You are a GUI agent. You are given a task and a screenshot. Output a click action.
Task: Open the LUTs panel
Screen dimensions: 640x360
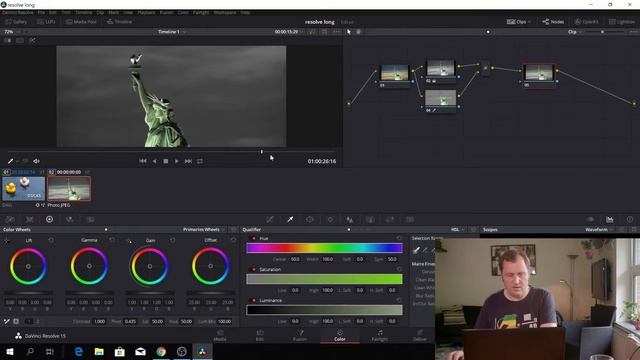pyautogui.click(x=46, y=22)
